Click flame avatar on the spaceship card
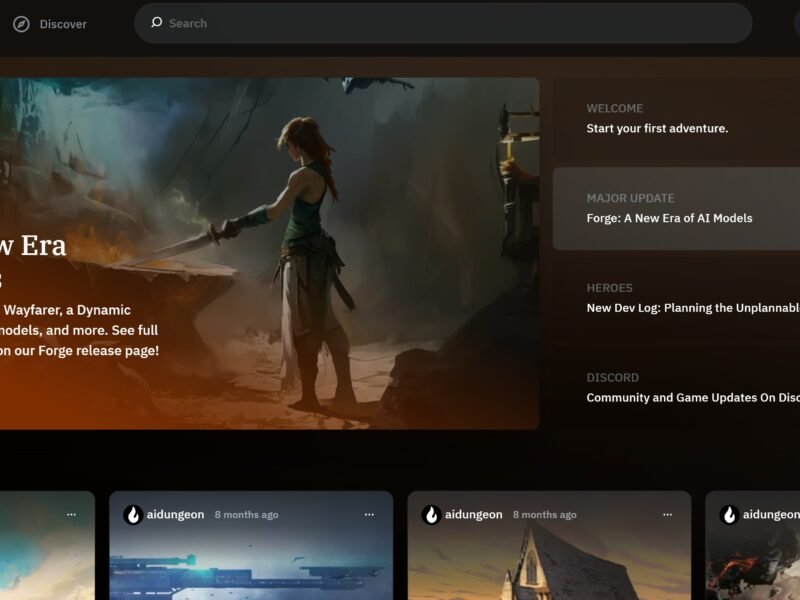800x600 pixels. coord(132,515)
